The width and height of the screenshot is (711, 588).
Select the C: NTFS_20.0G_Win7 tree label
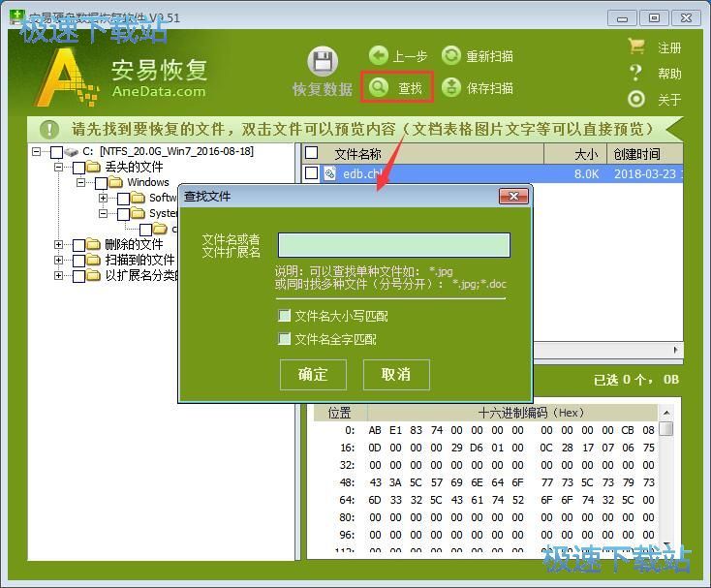pos(169,151)
